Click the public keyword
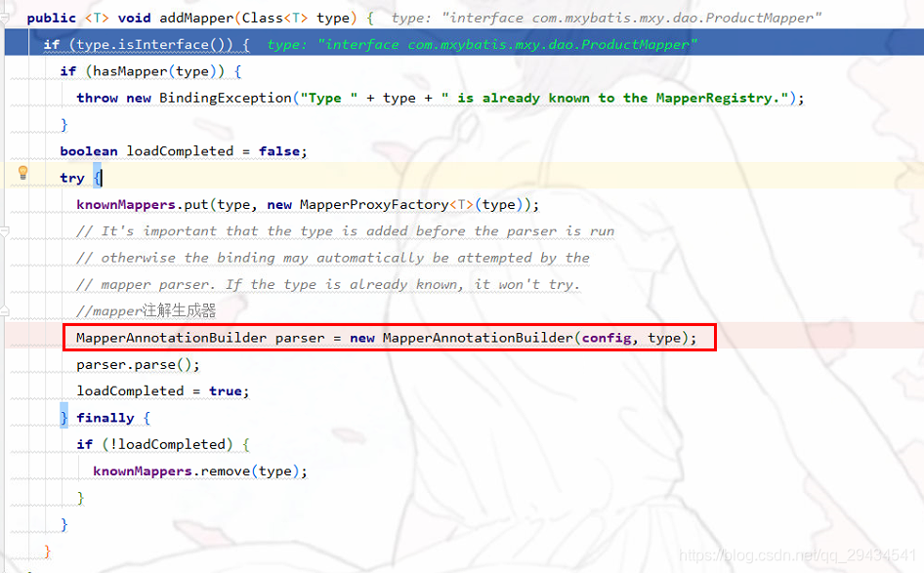The width and height of the screenshot is (924, 573). tap(51, 19)
